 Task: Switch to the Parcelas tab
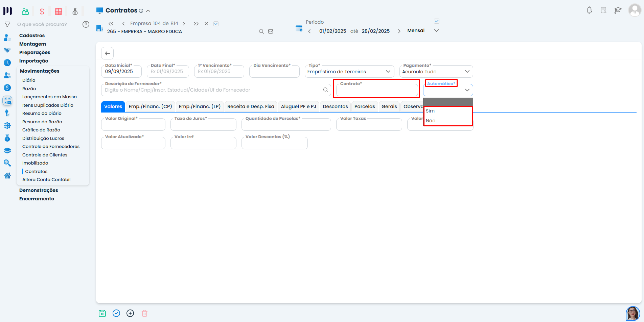pos(364,106)
